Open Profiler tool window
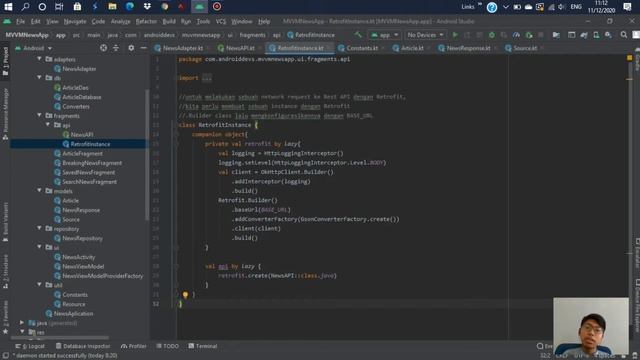640x360 pixels. (x=133, y=346)
